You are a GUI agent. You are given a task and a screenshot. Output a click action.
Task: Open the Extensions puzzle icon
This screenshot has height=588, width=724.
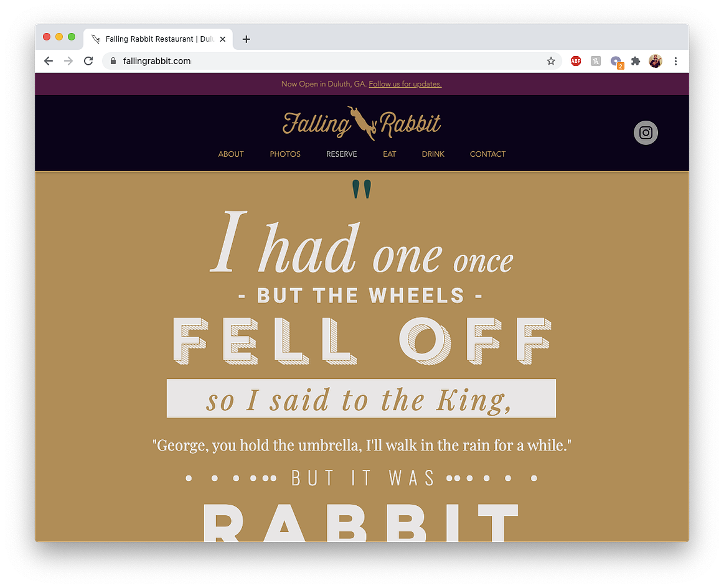636,61
